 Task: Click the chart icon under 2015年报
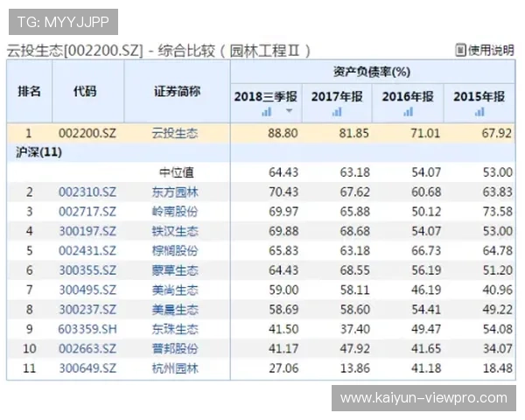tap(479, 111)
